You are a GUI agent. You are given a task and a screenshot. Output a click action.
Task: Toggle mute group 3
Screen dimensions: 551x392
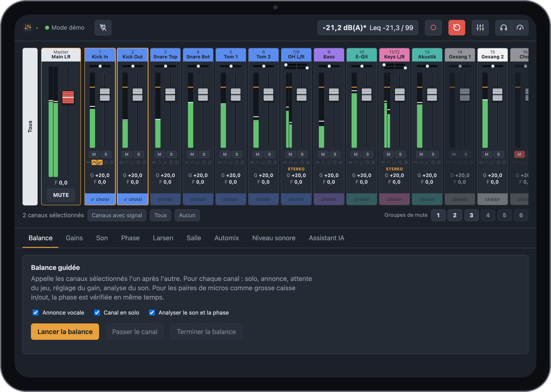point(471,215)
